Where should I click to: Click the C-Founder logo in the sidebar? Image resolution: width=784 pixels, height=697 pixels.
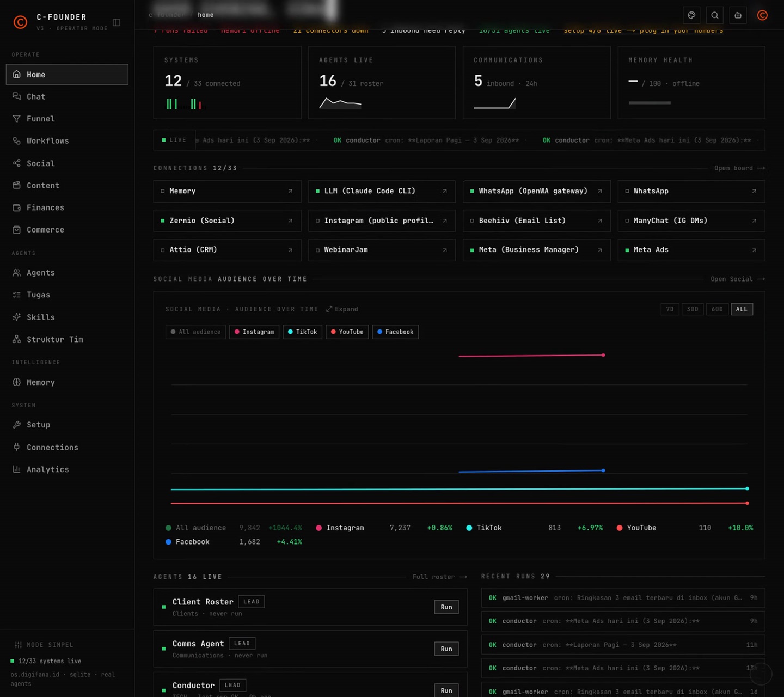tap(20, 22)
